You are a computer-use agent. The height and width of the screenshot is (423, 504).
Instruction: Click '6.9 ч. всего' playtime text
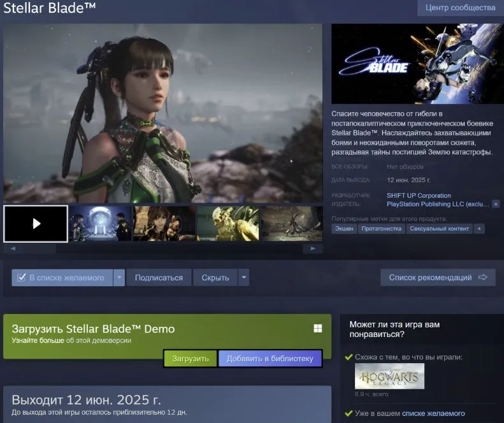[371, 394]
